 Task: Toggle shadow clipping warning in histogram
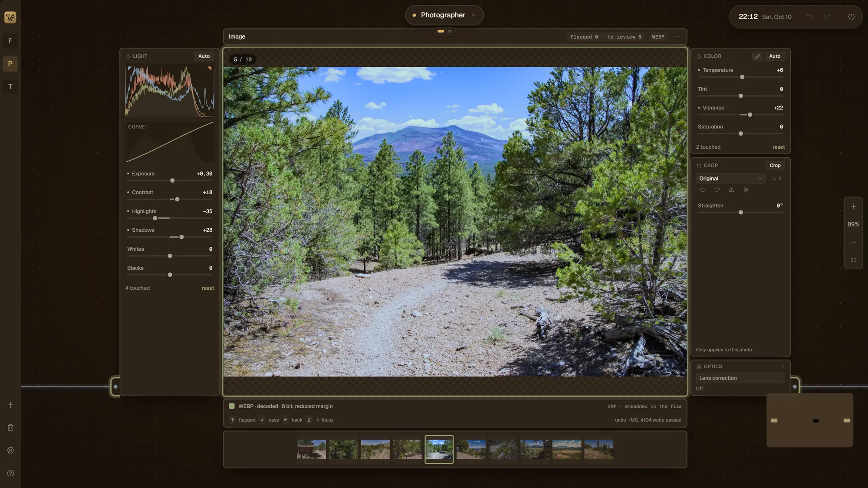coord(129,69)
